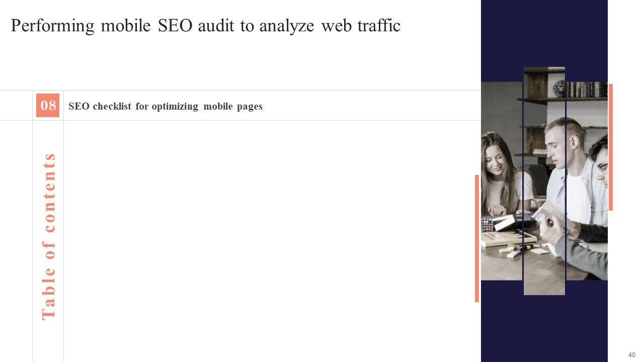
Task: Click the orange 08 number badge
Action: click(48, 106)
